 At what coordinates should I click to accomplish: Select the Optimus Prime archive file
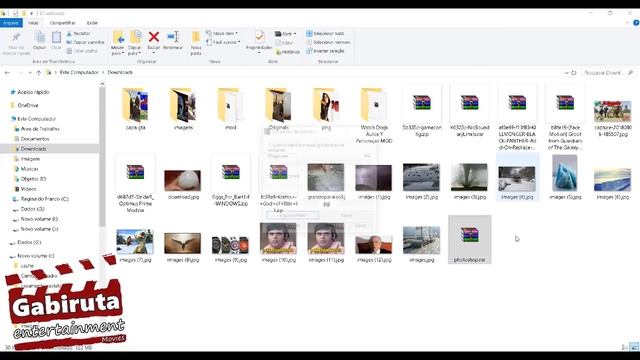pos(135,183)
